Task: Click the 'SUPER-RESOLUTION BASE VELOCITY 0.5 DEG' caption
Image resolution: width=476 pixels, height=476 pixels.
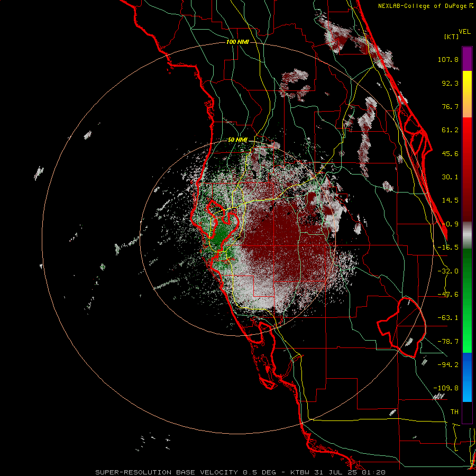Action: [x=186, y=472]
